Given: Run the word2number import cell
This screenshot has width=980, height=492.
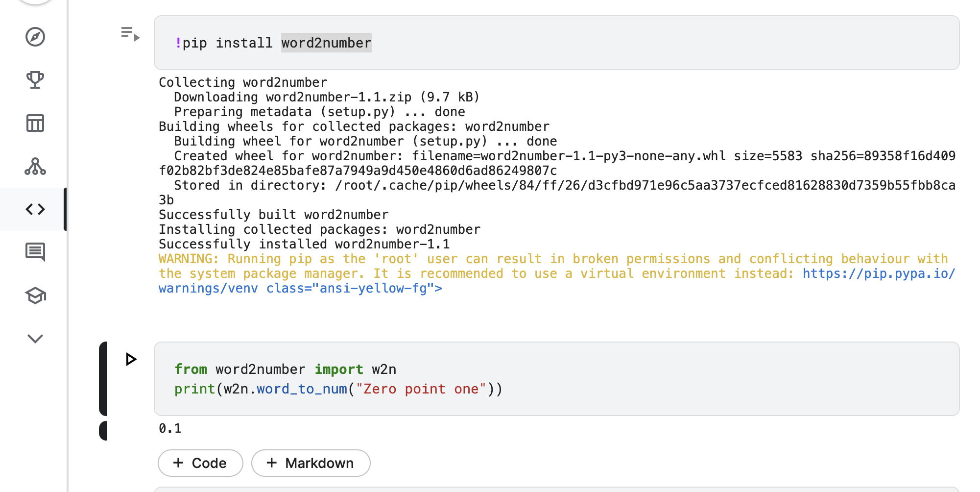Looking at the screenshot, I should (131, 359).
